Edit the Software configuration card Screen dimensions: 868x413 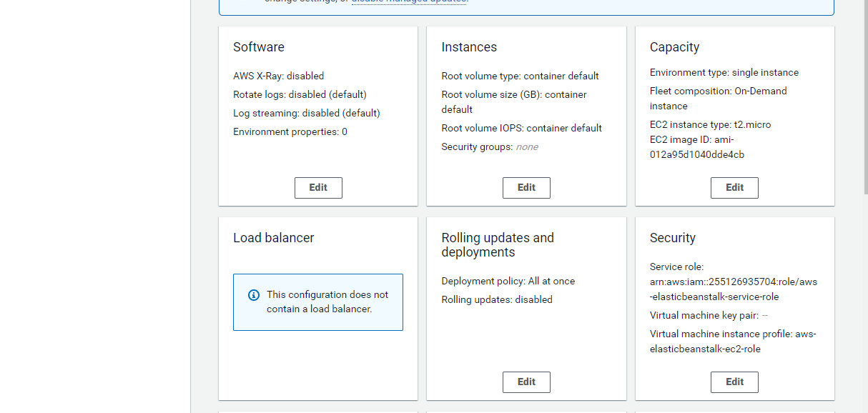318,188
